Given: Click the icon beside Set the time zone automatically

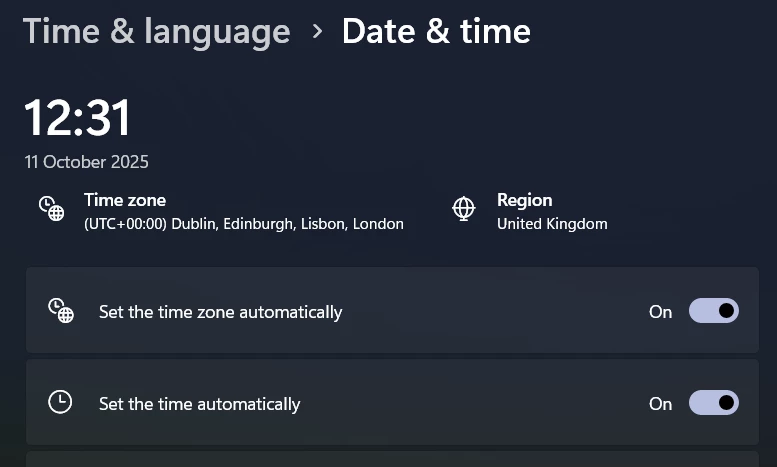Looking at the screenshot, I should 61,311.
